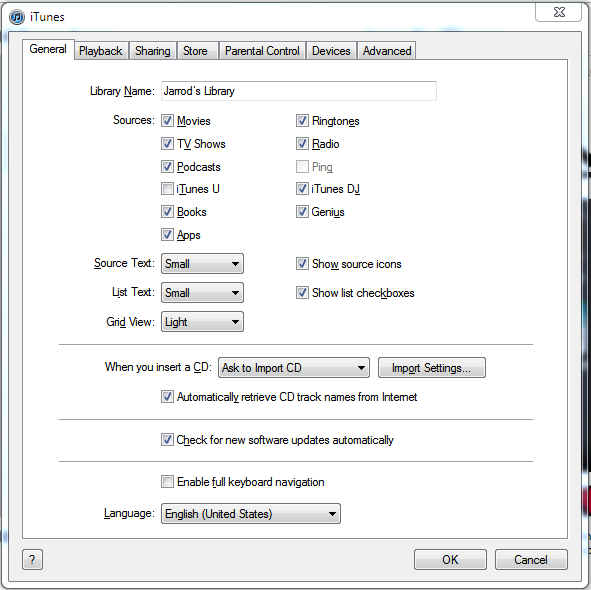
Task: Open the Grid View dropdown
Action: pos(202,322)
